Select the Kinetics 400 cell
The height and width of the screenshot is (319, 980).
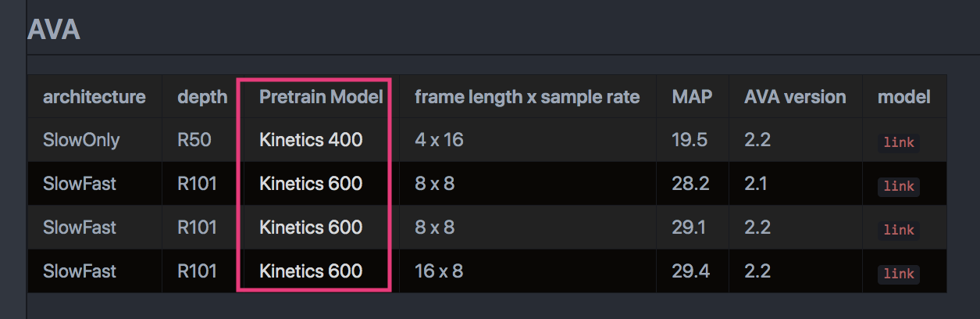pyautogui.click(x=311, y=140)
